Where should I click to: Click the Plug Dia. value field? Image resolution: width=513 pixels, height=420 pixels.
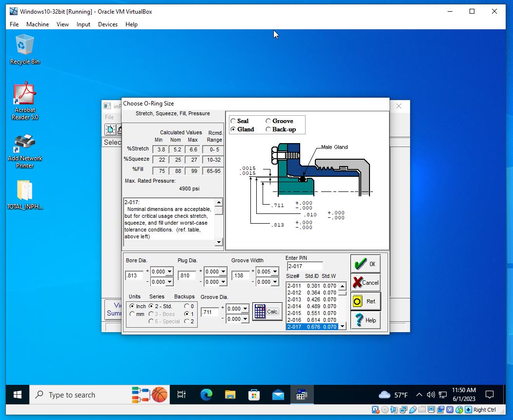(x=187, y=275)
